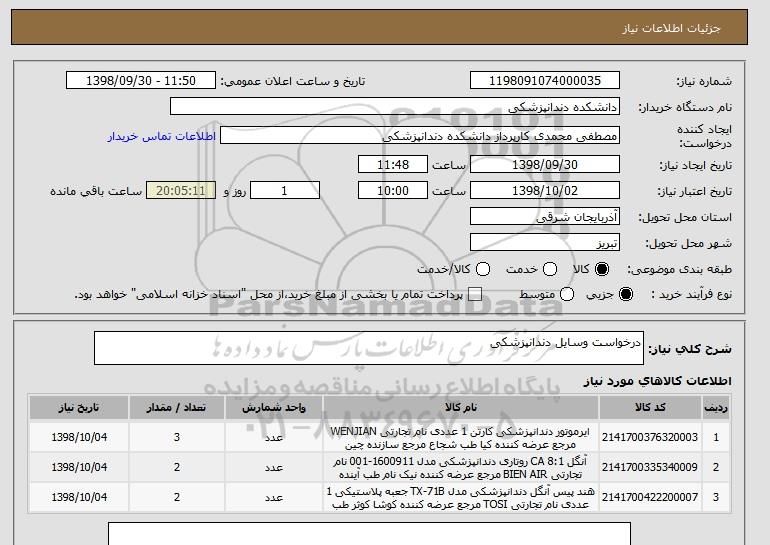The width and height of the screenshot is (770, 545).
Task: Click item code 2141700422200007
Action: [650, 497]
